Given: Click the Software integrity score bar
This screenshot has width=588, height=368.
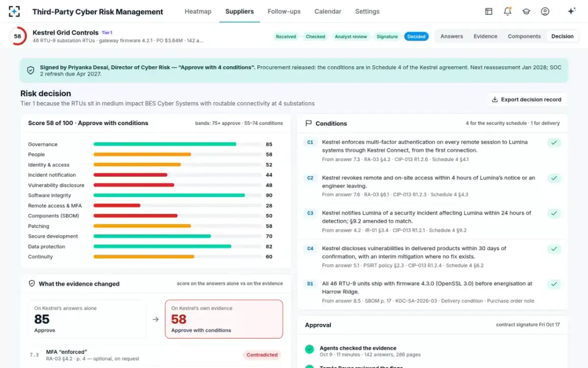Looking at the screenshot, I should [x=177, y=195].
